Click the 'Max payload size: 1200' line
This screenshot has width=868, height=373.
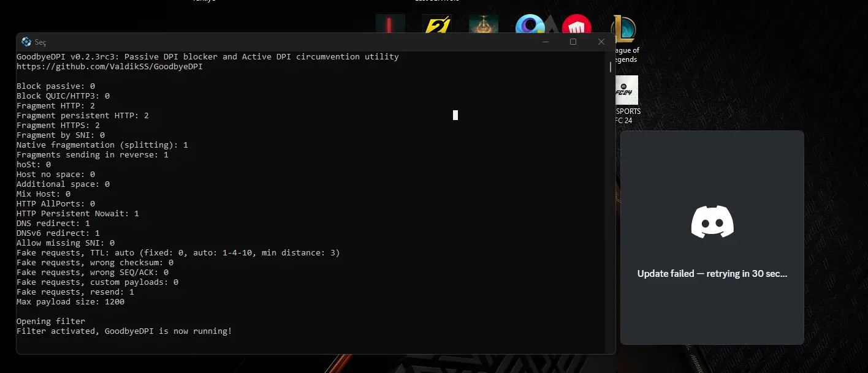(70, 302)
